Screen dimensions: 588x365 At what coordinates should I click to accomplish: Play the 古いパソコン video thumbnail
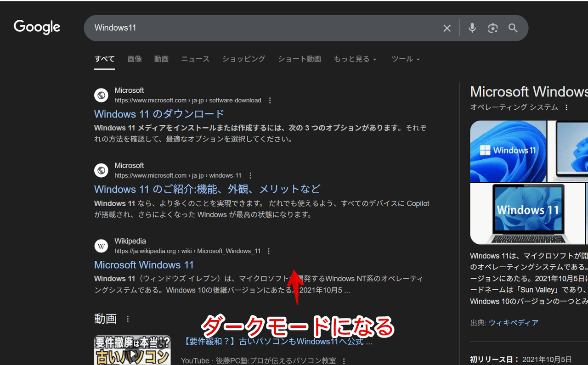132,350
